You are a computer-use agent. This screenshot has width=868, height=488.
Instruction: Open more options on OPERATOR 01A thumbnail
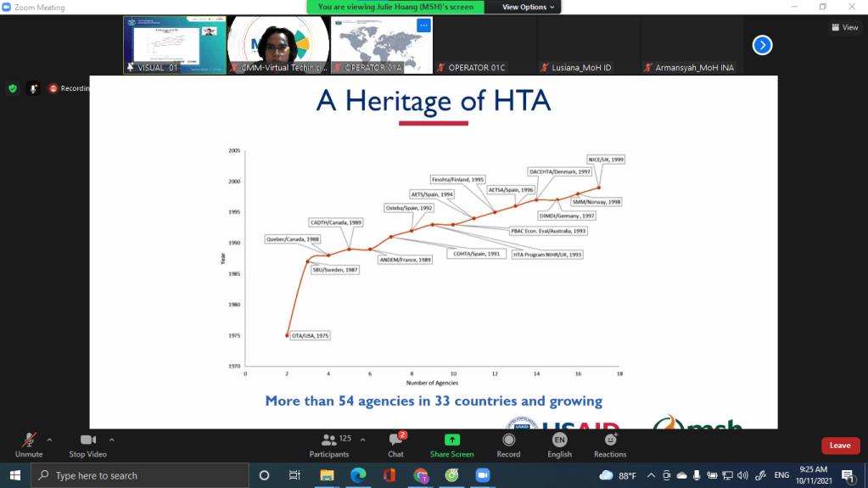click(423, 25)
